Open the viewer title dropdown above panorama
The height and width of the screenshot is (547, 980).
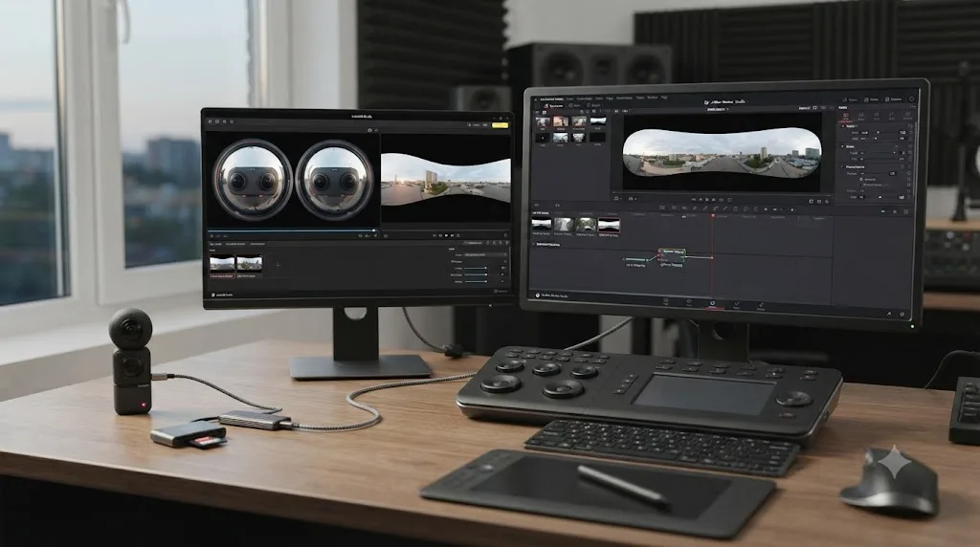[x=718, y=109]
